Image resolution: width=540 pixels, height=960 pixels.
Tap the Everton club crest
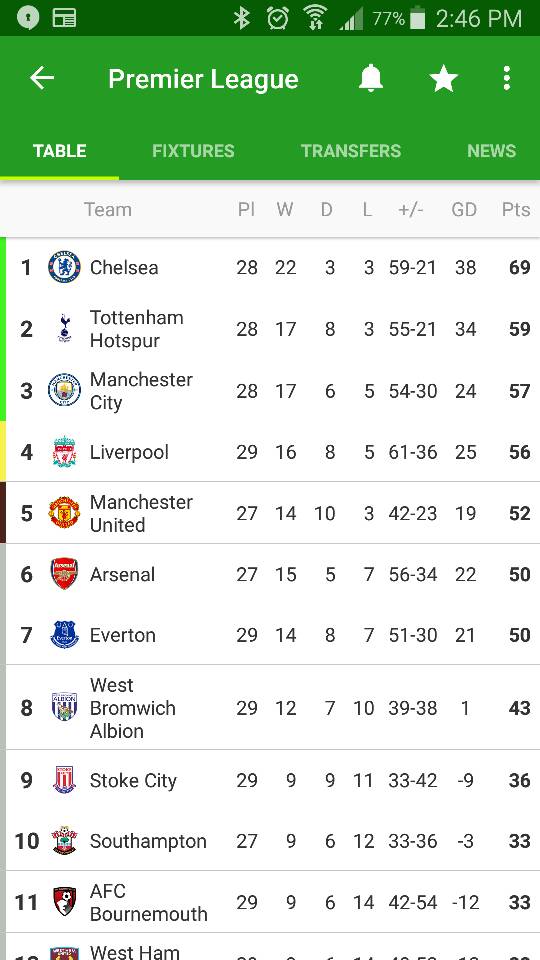64,635
